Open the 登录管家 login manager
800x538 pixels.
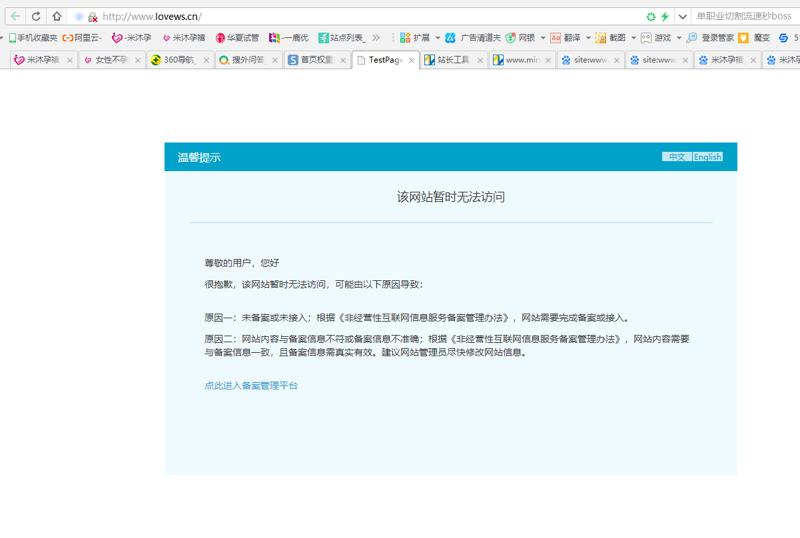(x=710, y=38)
